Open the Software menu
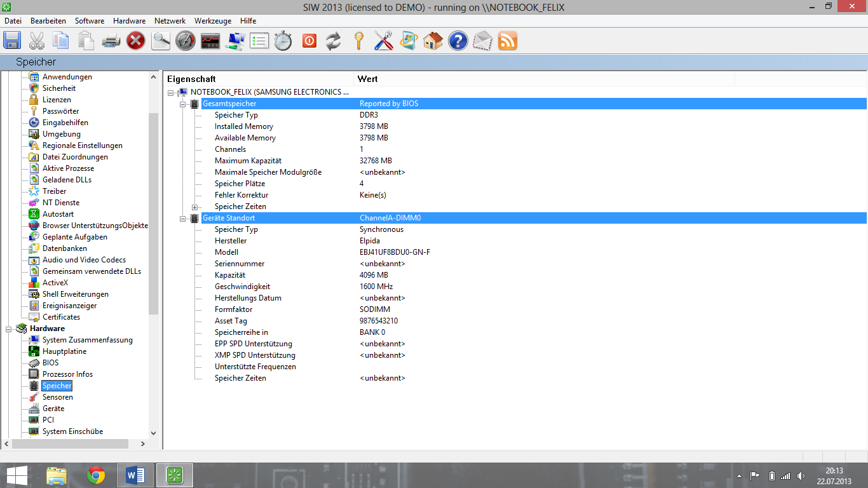Screen dimensions: 868x488 (90, 21)
